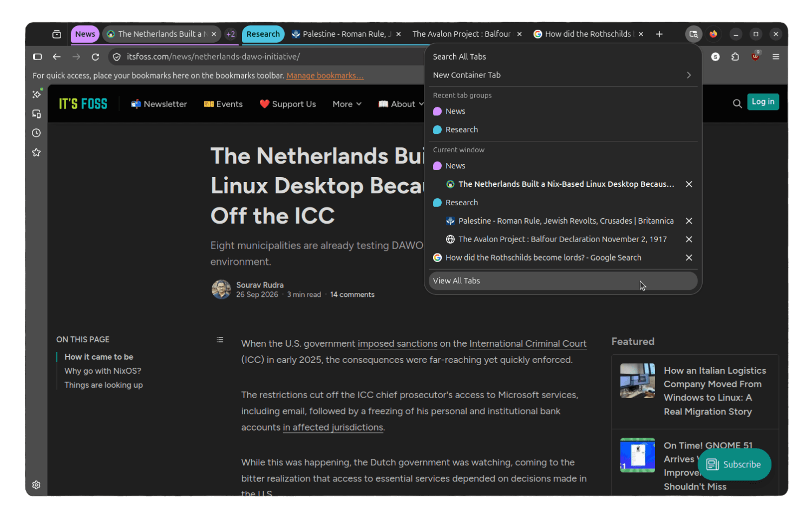Click the Log in button
The image size is (812, 520).
pyautogui.click(x=763, y=102)
